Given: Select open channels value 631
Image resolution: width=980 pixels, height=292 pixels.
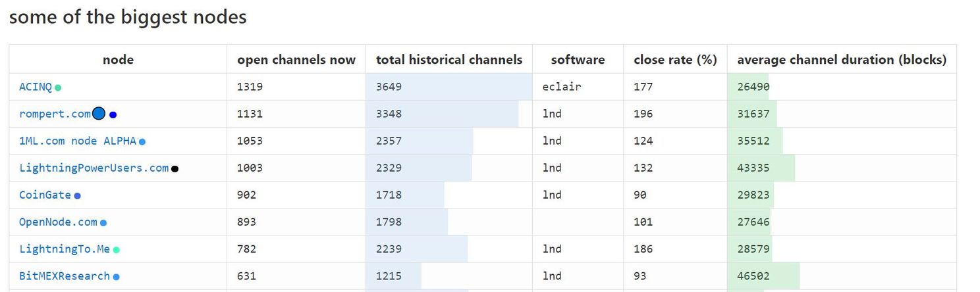Looking at the screenshot, I should (246, 276).
